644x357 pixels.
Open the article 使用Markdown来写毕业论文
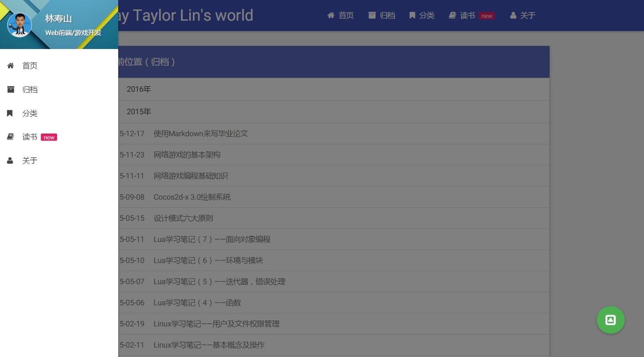[x=200, y=134]
